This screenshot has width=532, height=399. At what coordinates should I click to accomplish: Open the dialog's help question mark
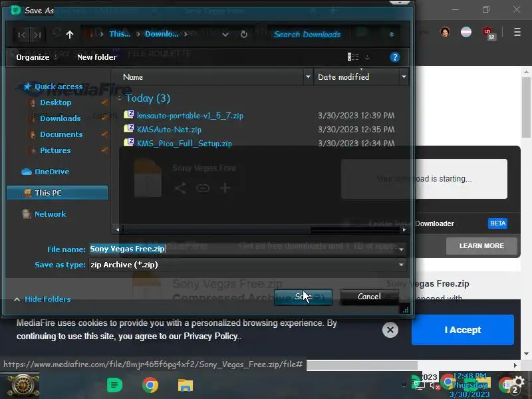[394, 57]
